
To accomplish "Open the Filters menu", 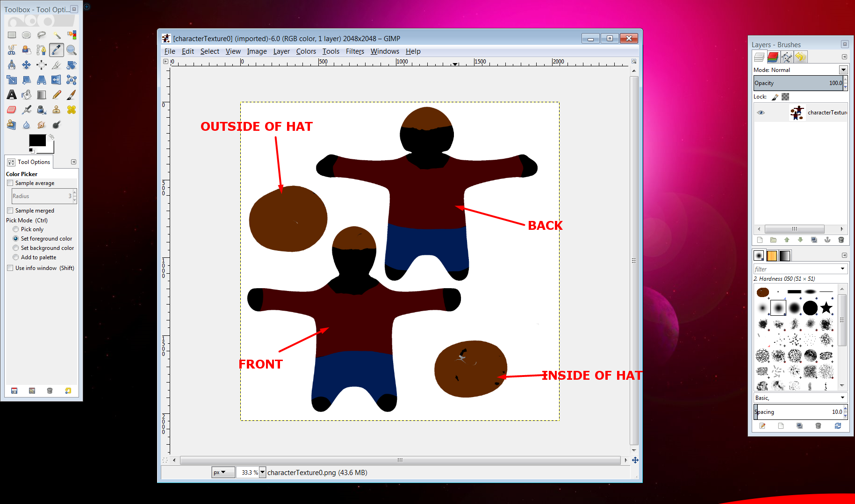I will point(355,51).
